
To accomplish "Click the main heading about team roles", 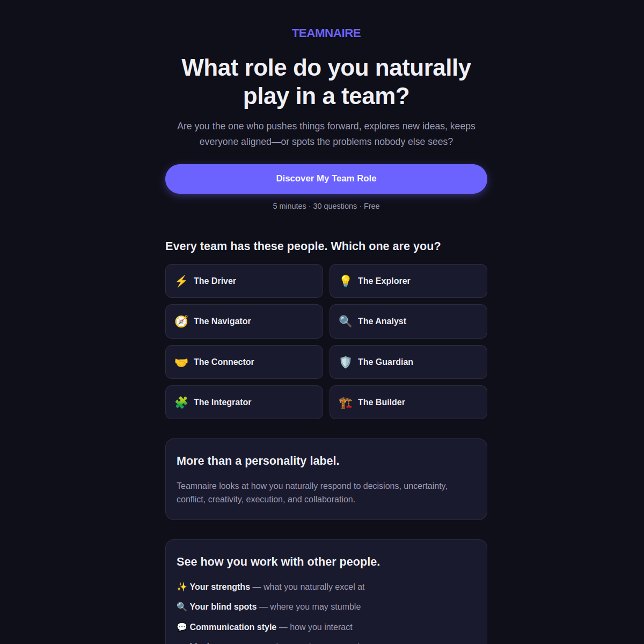I will tap(326, 82).
